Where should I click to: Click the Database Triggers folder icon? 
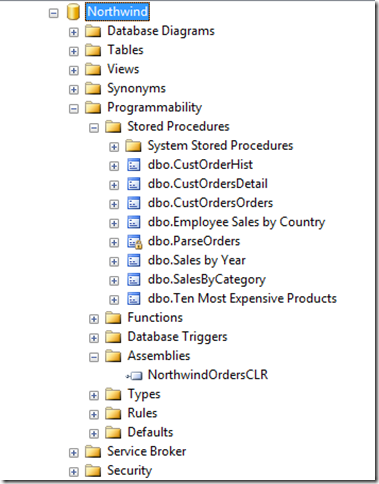(113, 337)
